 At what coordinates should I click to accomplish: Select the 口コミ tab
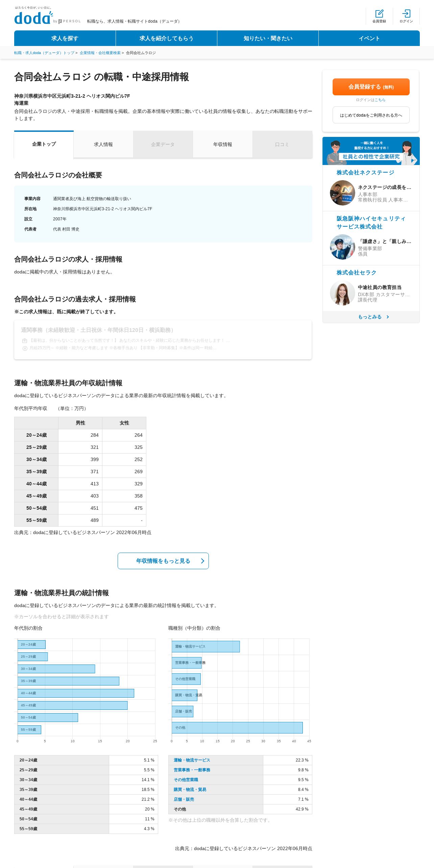point(282,144)
